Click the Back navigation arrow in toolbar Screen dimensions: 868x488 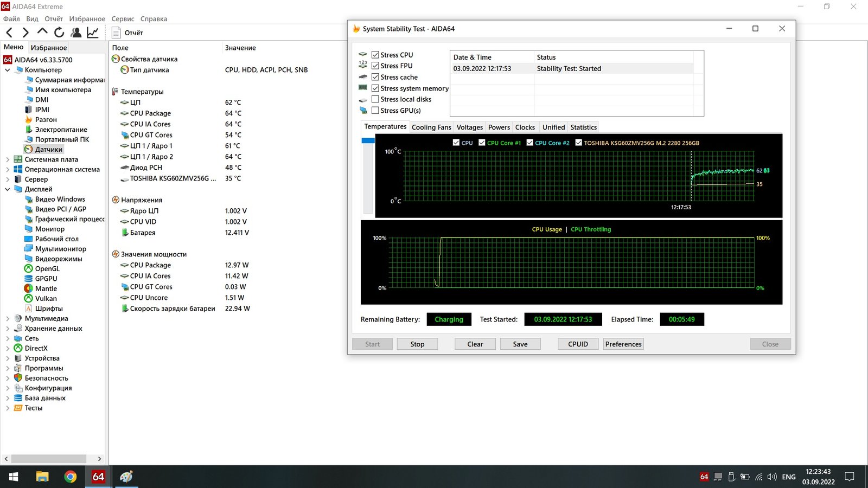point(9,33)
